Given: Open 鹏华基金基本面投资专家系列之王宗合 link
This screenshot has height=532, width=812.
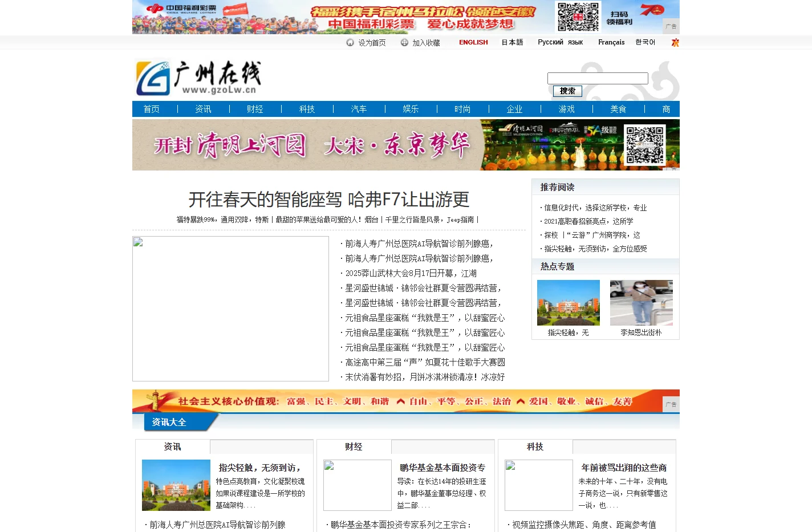Looking at the screenshot, I should [x=401, y=525].
